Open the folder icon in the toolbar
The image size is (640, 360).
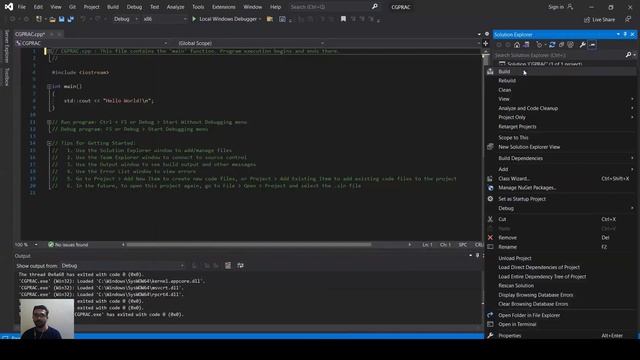52,19
